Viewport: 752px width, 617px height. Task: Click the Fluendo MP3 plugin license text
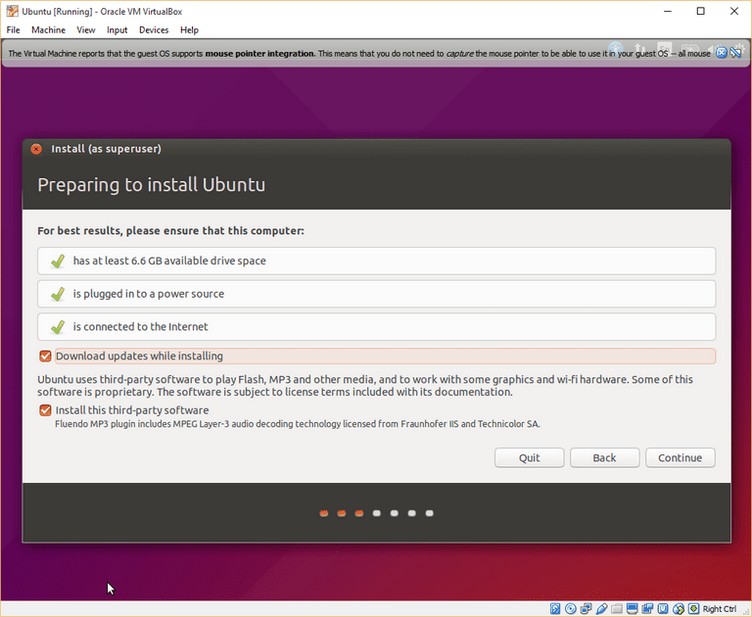tap(297, 424)
